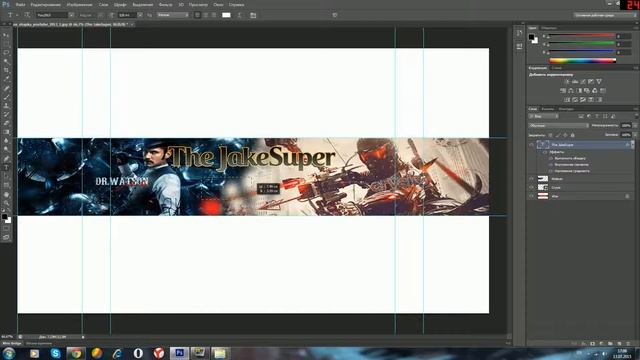The height and width of the screenshot is (360, 640).
Task: Select the Clone Stamp tool
Action: pos(6,106)
